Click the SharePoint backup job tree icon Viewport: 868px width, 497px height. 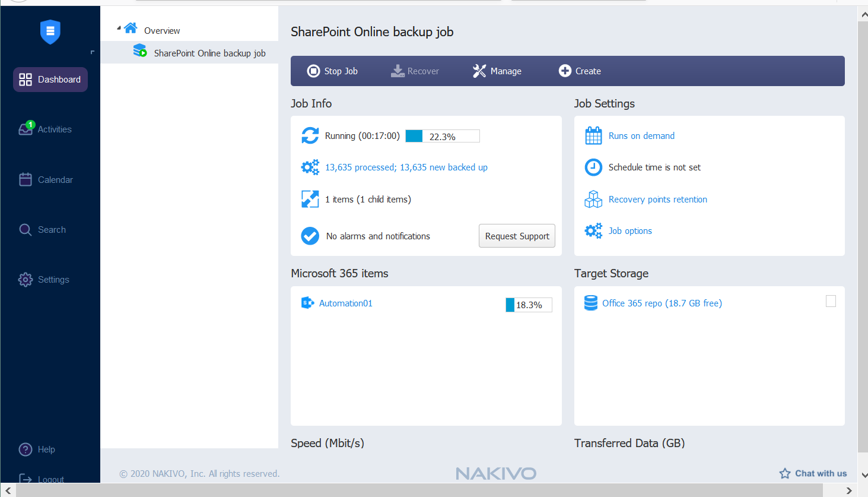[140, 50]
